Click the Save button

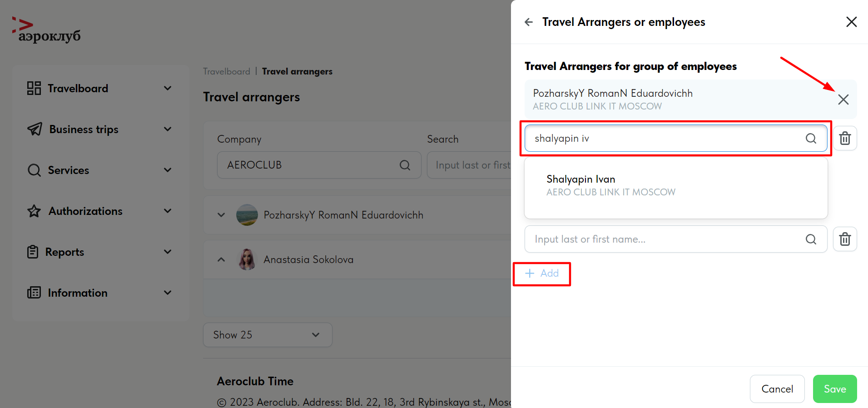coord(834,389)
